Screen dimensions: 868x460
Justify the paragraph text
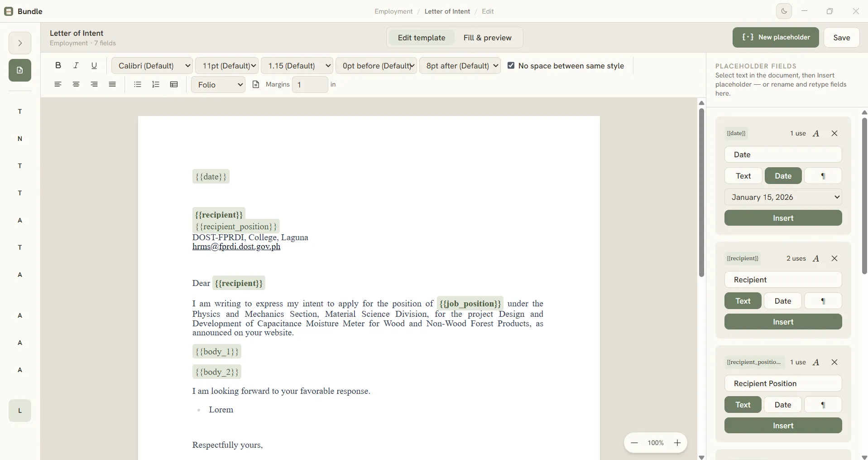point(112,84)
